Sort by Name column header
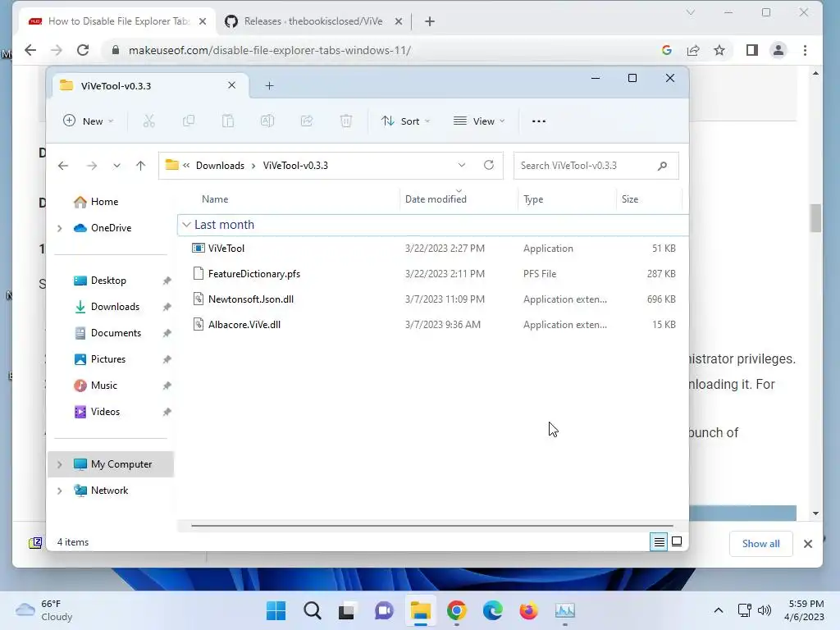The image size is (840, 630). click(215, 199)
